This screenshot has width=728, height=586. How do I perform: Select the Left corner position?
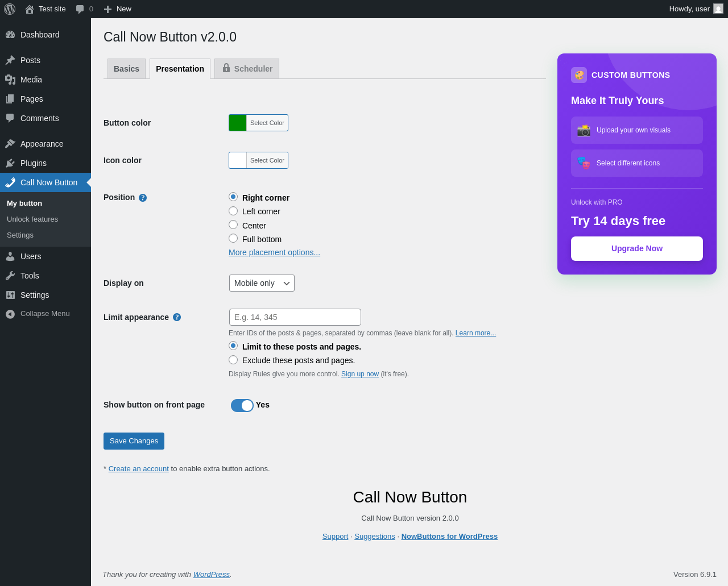[233, 211]
